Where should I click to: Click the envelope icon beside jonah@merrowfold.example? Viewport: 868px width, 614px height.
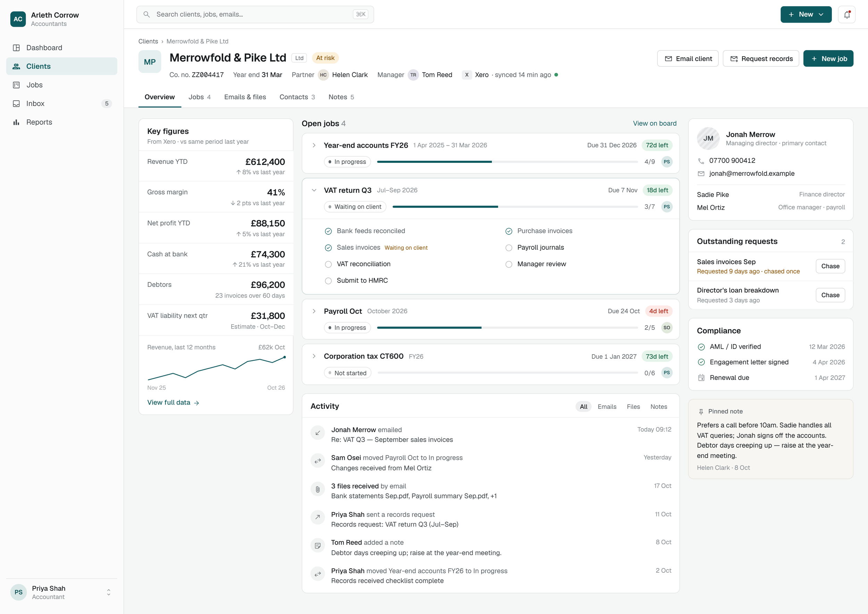coord(701,174)
